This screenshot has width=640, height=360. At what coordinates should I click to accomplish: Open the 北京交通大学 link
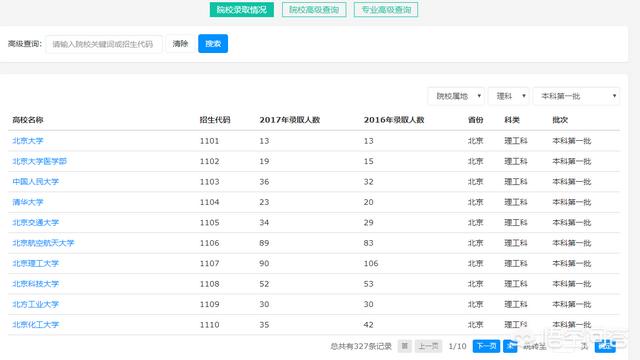click(x=36, y=222)
